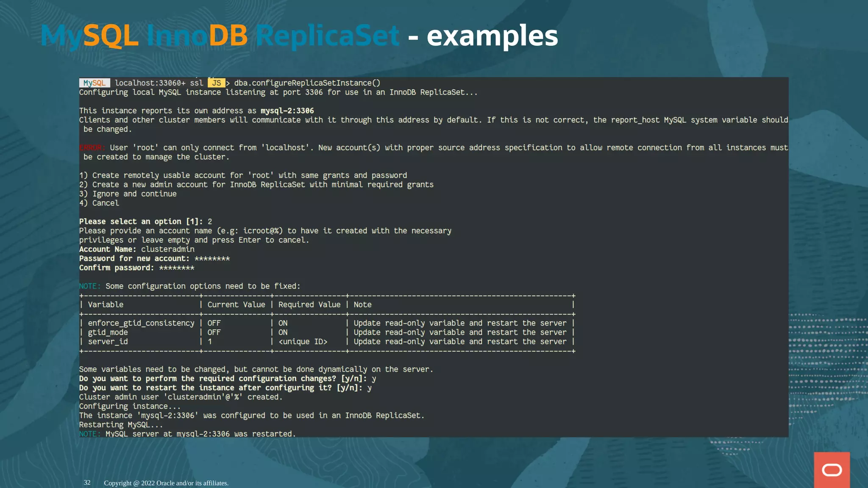Click the '<unique ID>' required value cell

[303, 341]
